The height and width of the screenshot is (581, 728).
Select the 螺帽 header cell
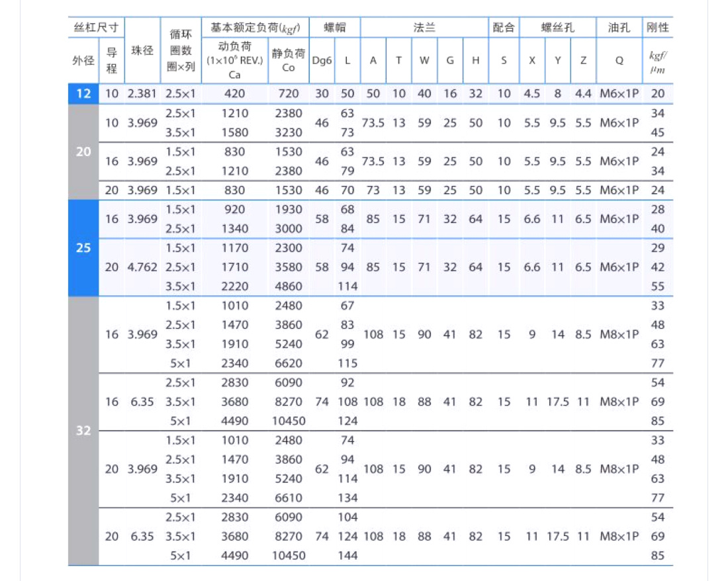(335, 27)
